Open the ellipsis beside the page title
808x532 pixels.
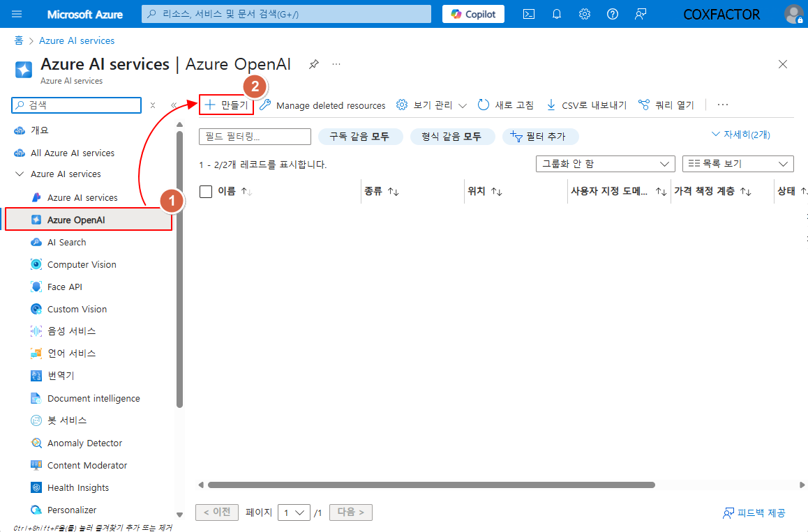[x=336, y=64]
